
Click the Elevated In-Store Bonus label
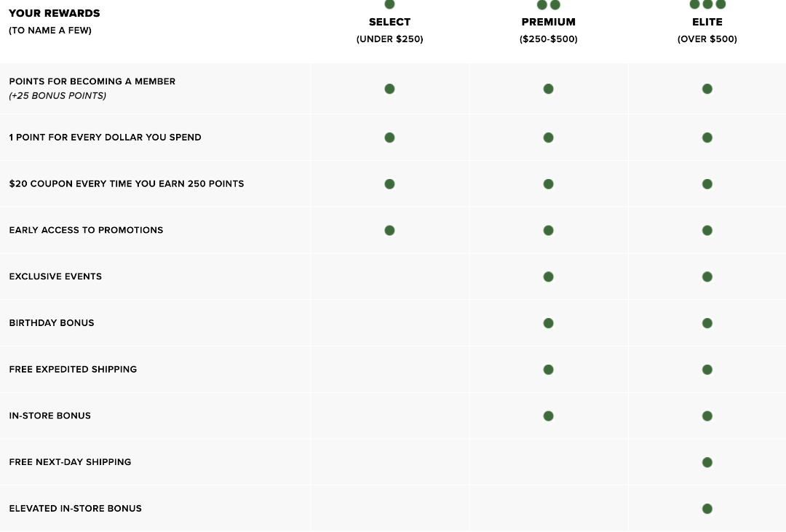(75, 509)
